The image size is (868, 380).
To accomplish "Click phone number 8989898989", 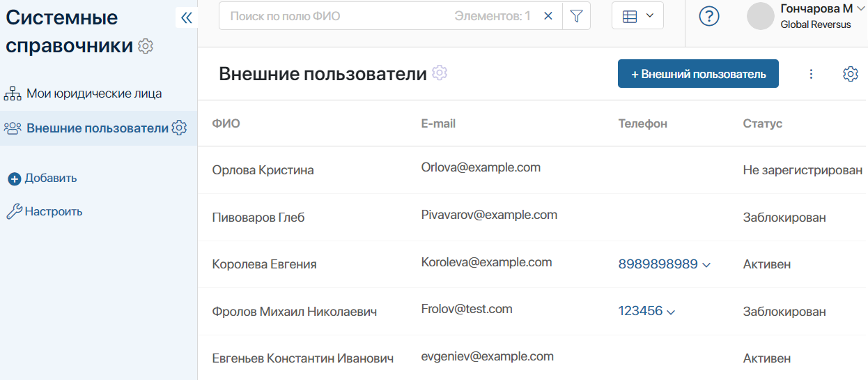I will click(x=658, y=264).
